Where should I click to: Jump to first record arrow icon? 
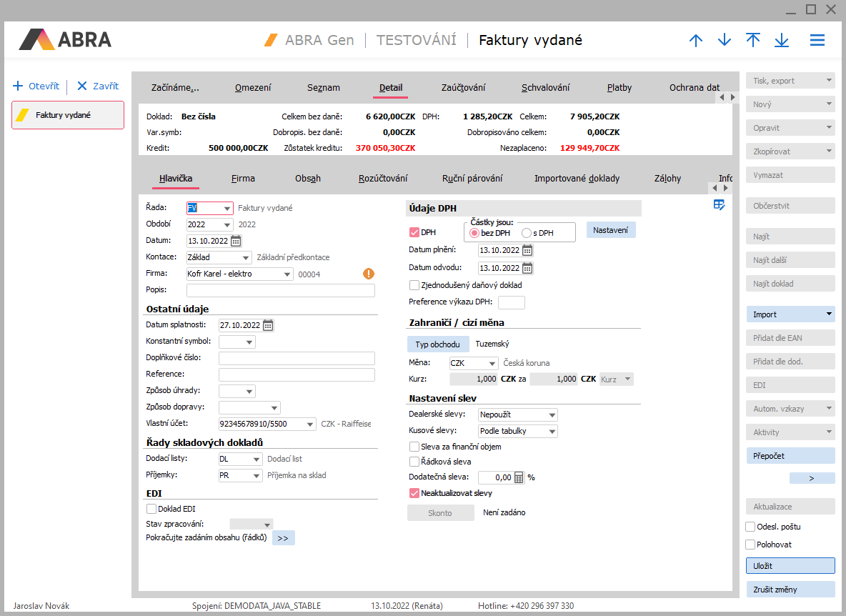(x=753, y=41)
